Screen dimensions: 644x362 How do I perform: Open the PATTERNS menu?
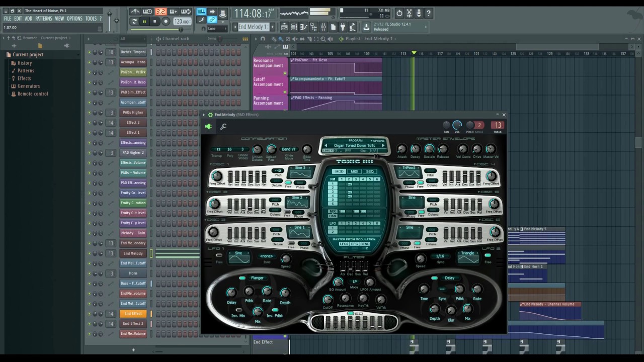(x=44, y=19)
